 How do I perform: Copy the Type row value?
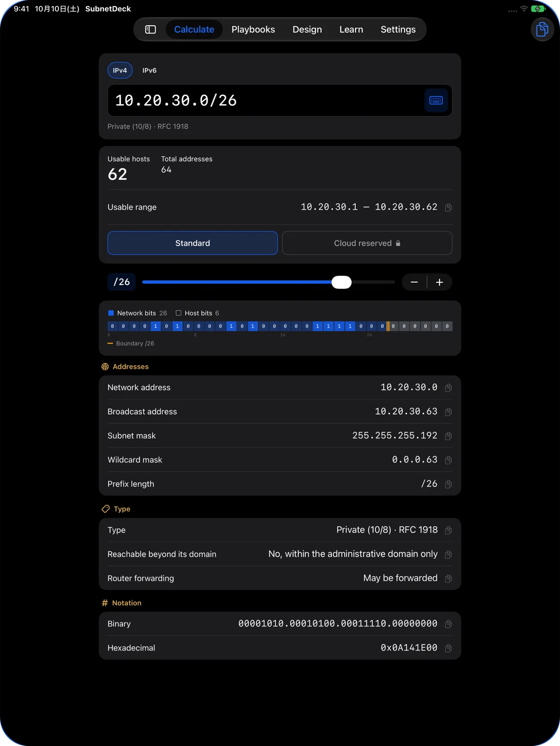click(x=448, y=530)
